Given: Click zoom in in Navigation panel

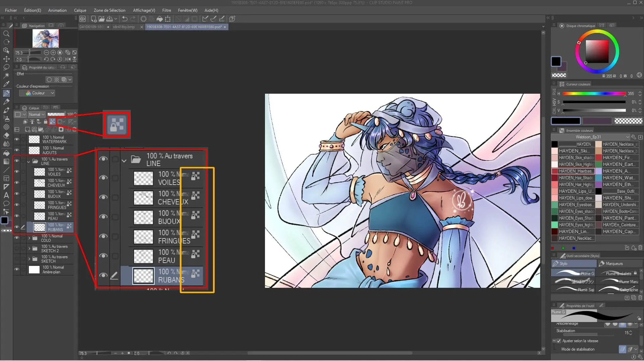Looking at the screenshot, I should tap(53, 52).
